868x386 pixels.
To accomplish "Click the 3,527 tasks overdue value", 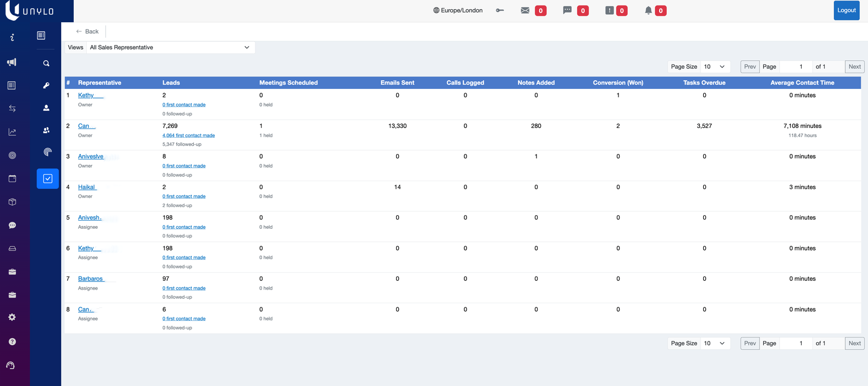I will [704, 126].
